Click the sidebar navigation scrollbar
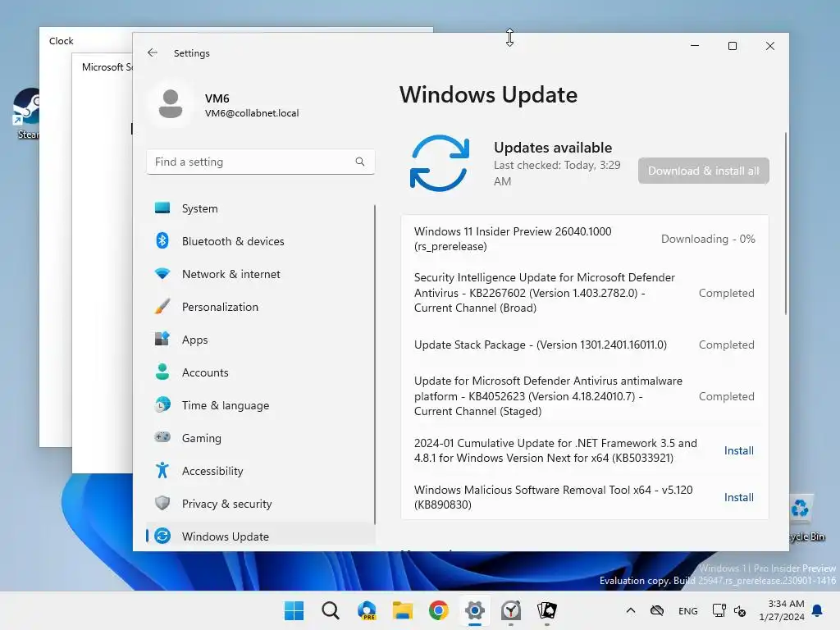The image size is (840, 630). click(x=374, y=364)
